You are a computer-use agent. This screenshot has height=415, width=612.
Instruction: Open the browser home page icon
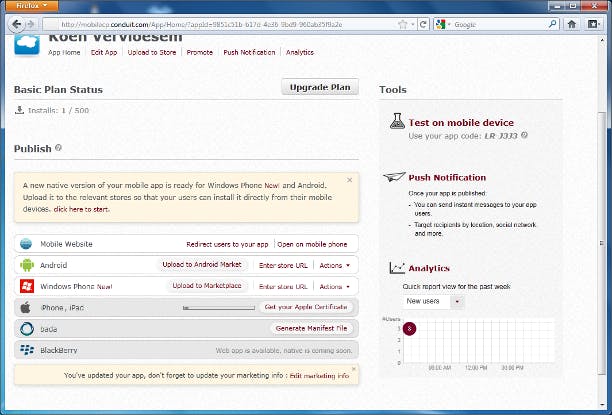(x=572, y=24)
